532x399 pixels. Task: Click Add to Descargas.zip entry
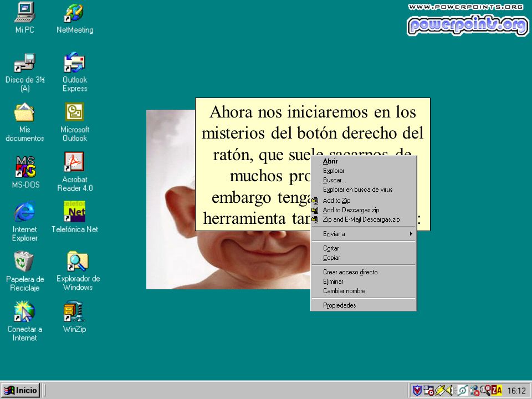[x=364, y=211]
